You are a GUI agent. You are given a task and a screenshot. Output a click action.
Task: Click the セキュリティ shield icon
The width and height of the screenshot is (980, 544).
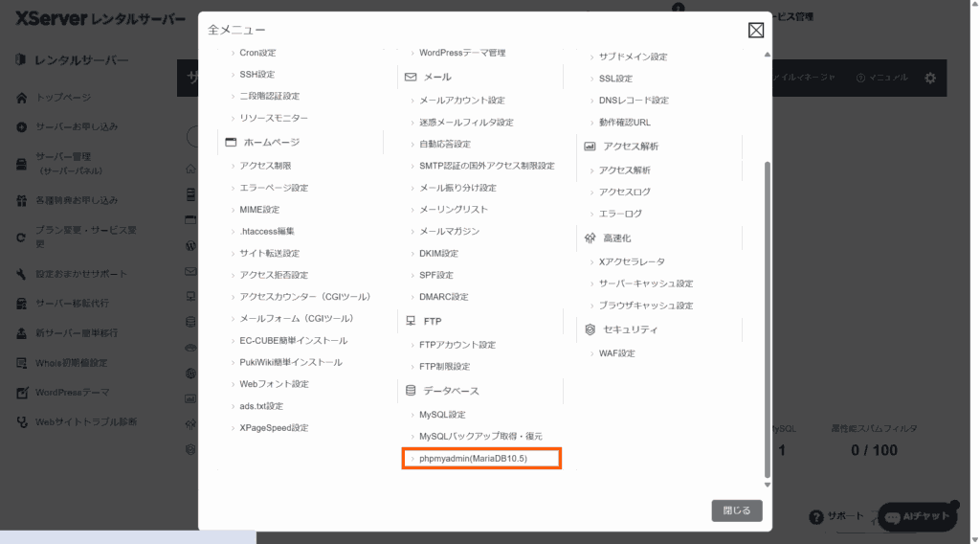coord(590,329)
